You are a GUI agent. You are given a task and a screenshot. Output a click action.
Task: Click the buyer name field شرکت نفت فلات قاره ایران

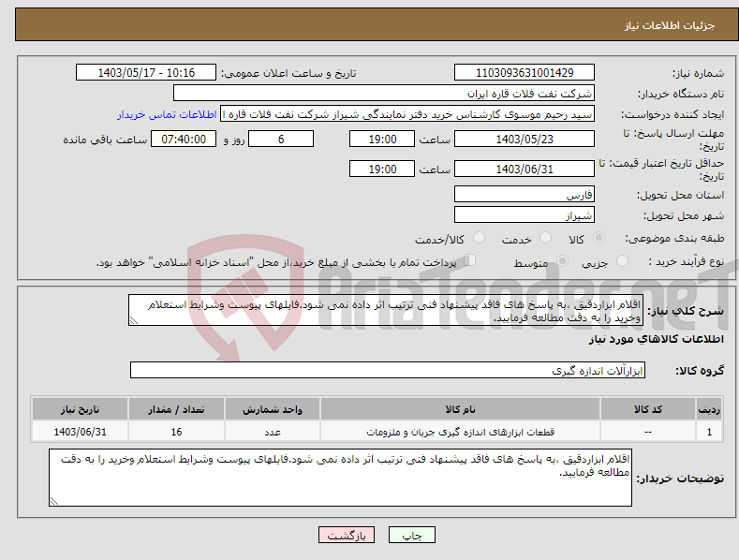(x=384, y=94)
